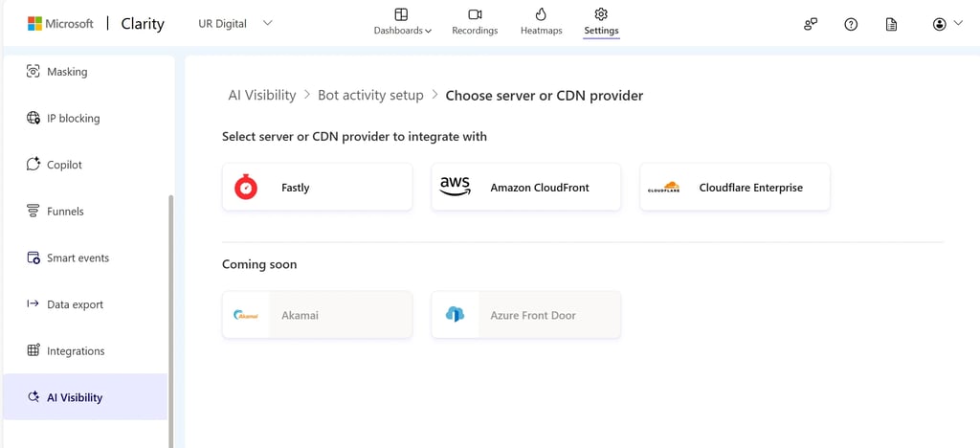This screenshot has width=980, height=448.
Task: Open the Clarity home link
Action: 143,24
